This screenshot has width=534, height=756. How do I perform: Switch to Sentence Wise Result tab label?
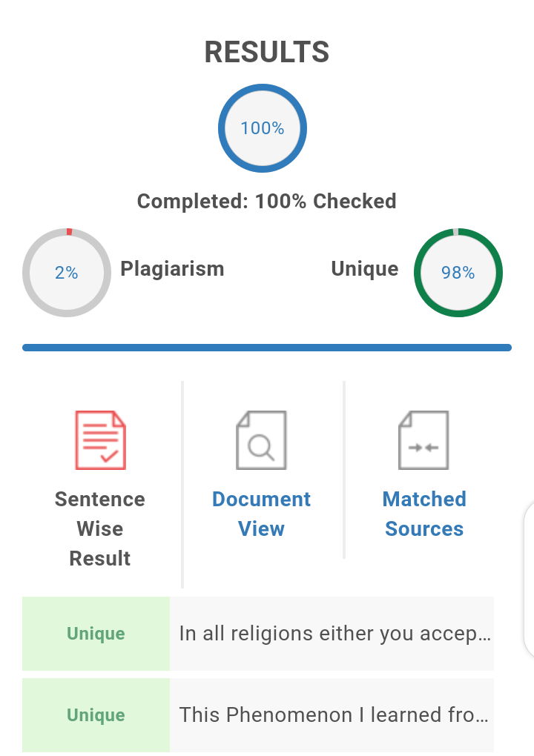point(100,529)
